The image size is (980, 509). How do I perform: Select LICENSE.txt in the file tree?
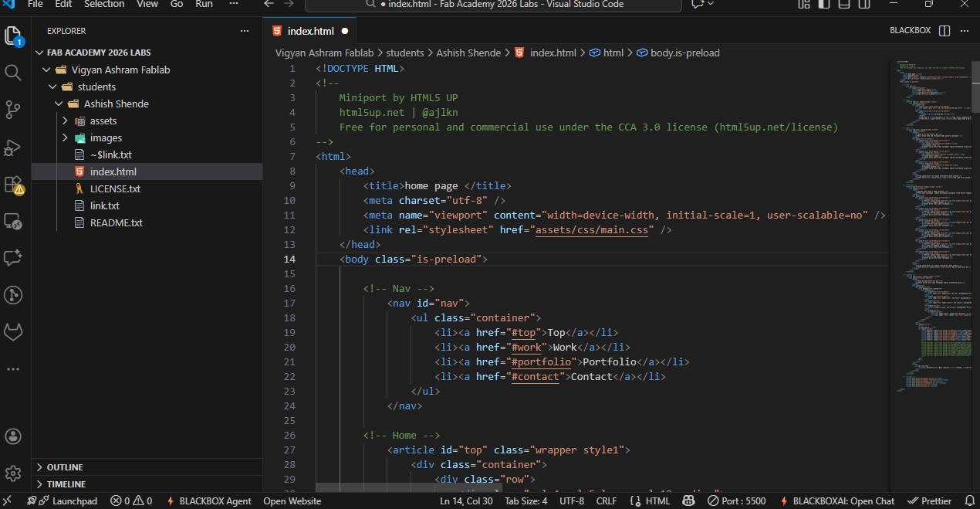pos(115,188)
